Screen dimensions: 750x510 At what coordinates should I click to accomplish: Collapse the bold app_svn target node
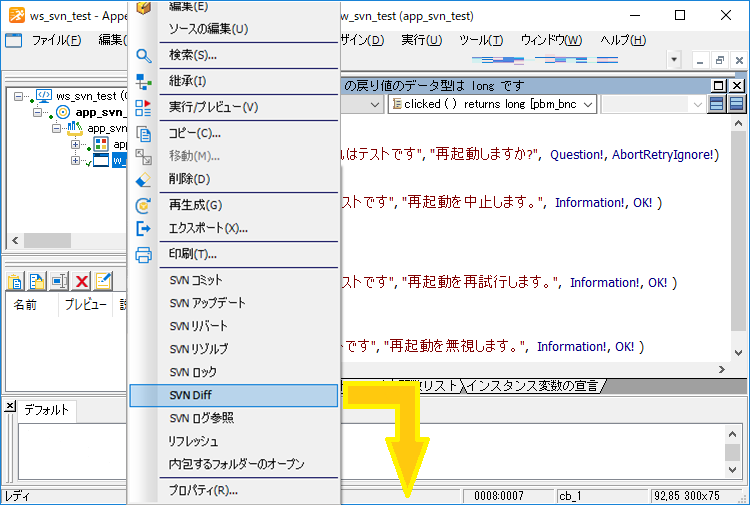[x=37, y=112]
